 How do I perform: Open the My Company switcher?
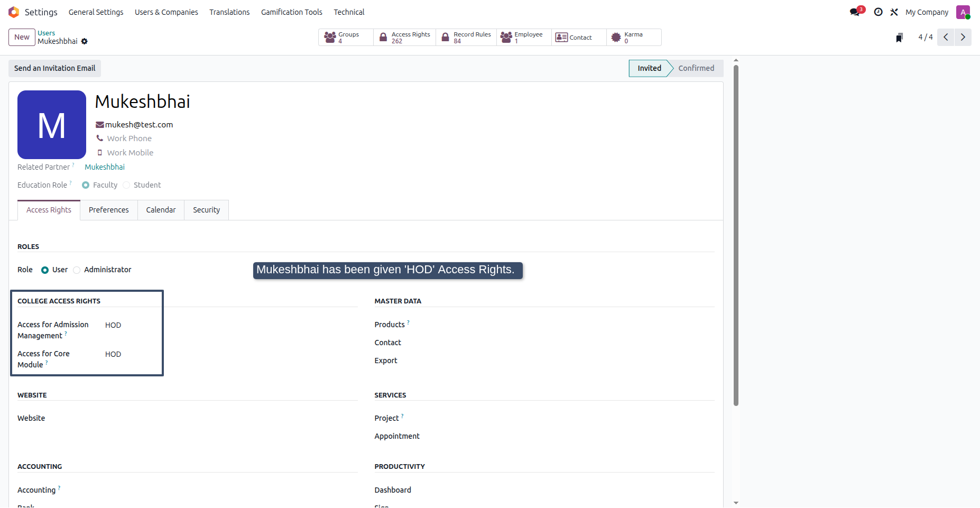click(x=927, y=12)
